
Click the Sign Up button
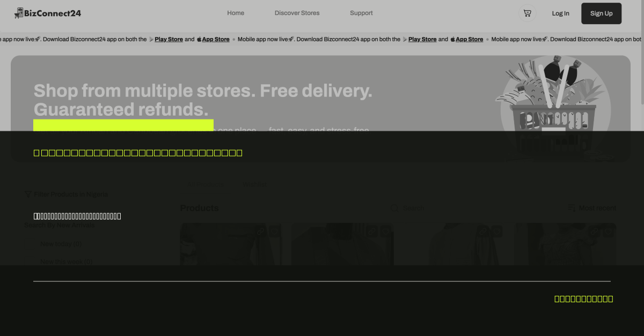pos(601,13)
